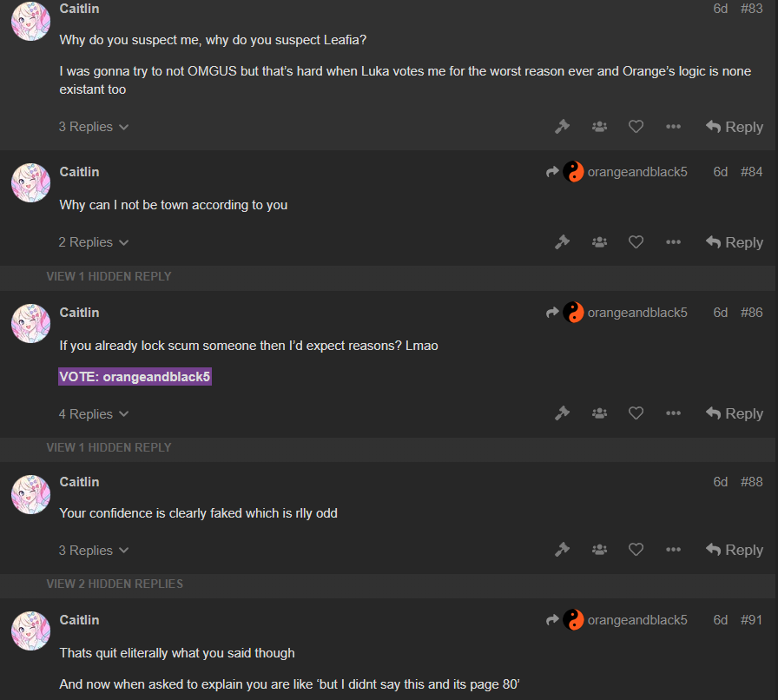The height and width of the screenshot is (700, 778).
Task: Reply to post #86
Action: 734,413
